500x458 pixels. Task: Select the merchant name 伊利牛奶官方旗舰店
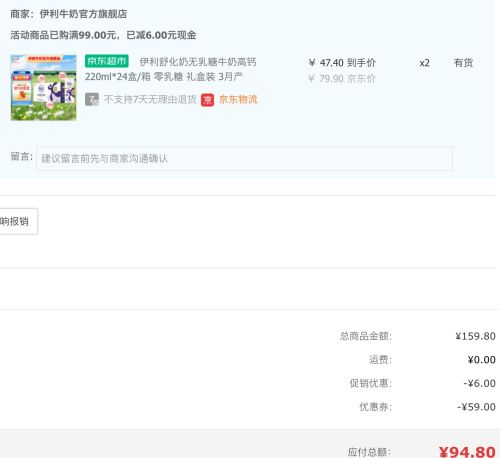point(83,14)
